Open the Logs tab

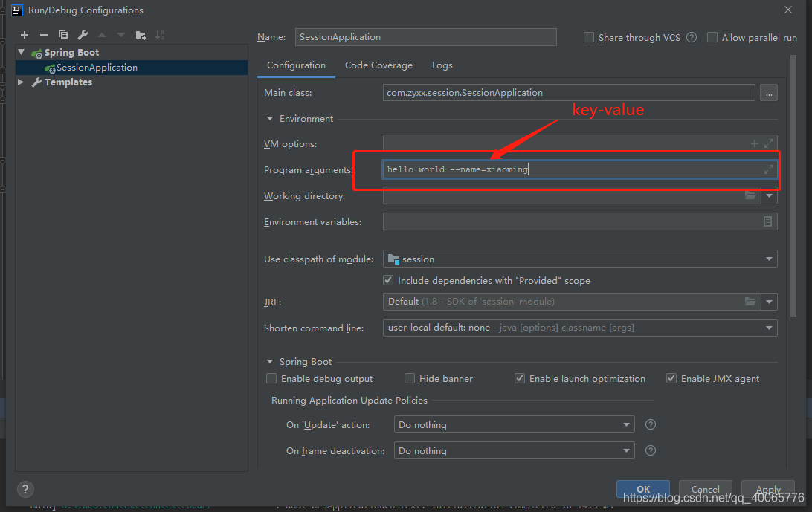pyautogui.click(x=442, y=65)
